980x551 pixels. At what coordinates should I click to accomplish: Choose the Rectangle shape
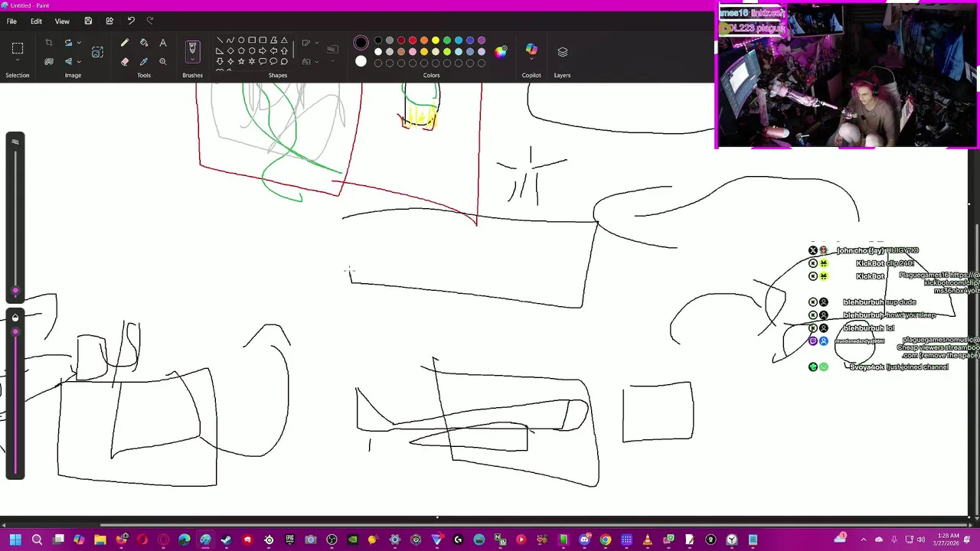pos(252,40)
